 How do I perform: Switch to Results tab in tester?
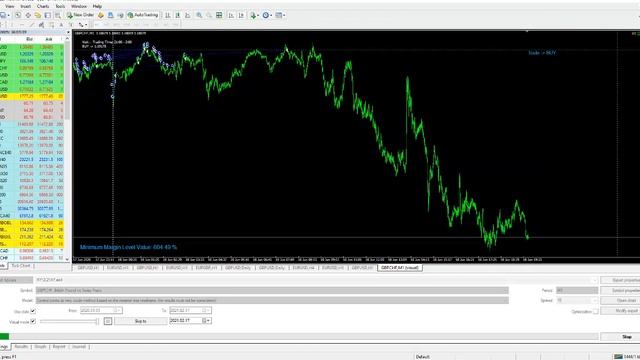click(21, 347)
